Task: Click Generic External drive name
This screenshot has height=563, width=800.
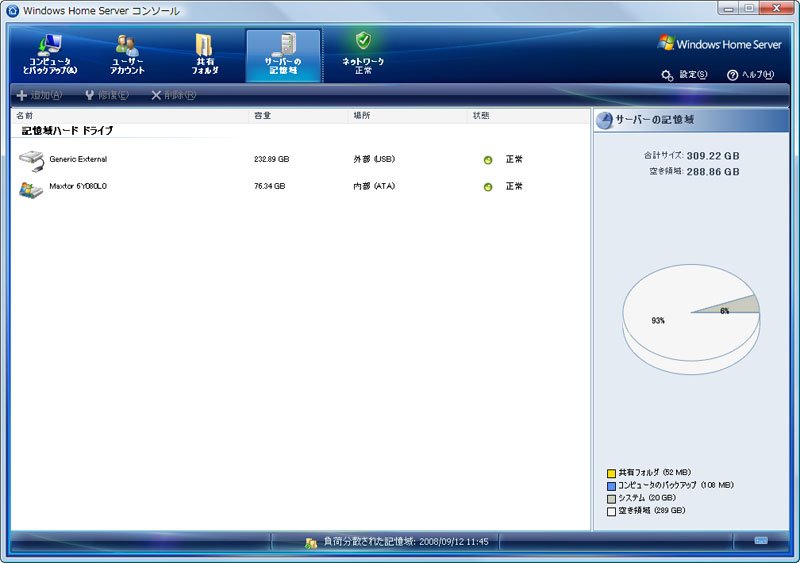Action: tap(78, 159)
